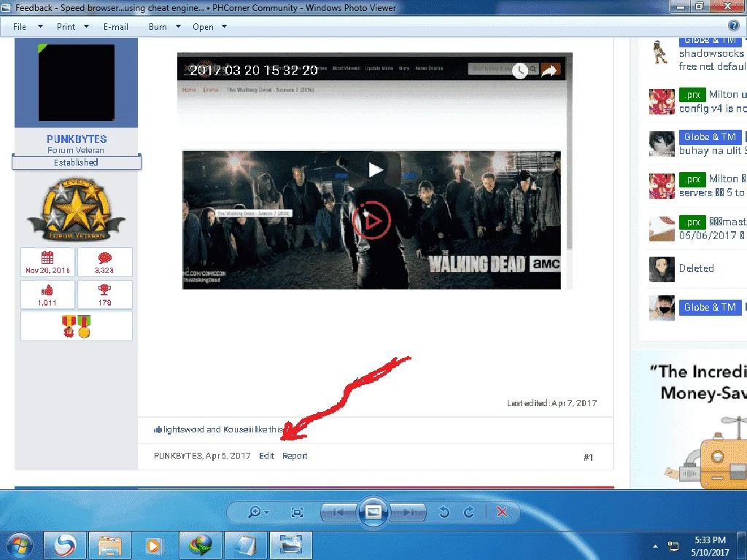Screen dimensions: 747x560
Task: Open the Burn menu
Action: point(158,27)
